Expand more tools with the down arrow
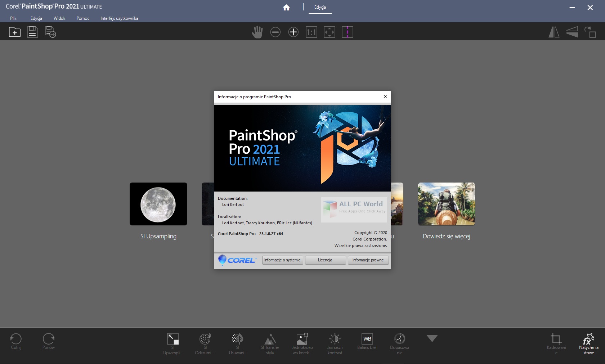 pyautogui.click(x=432, y=338)
